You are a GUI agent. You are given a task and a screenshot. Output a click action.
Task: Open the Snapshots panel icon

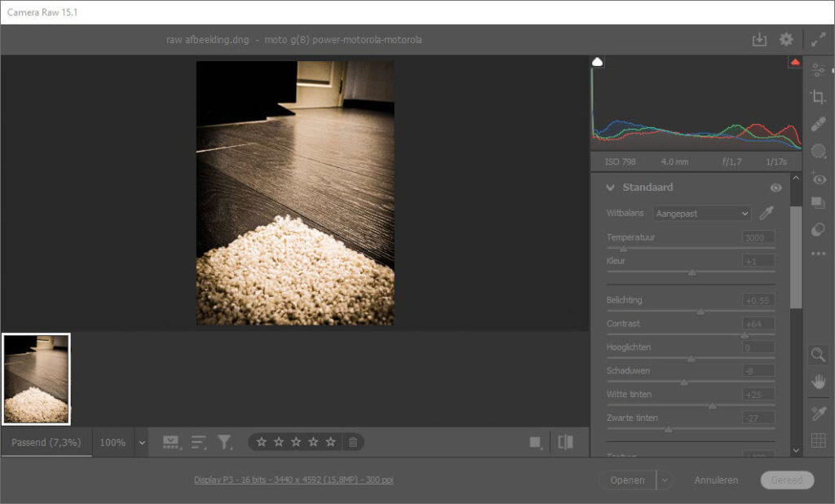coord(819,203)
